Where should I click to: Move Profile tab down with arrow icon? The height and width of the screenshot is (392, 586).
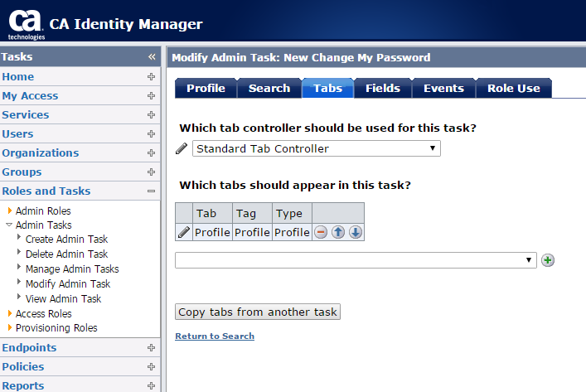coord(355,233)
